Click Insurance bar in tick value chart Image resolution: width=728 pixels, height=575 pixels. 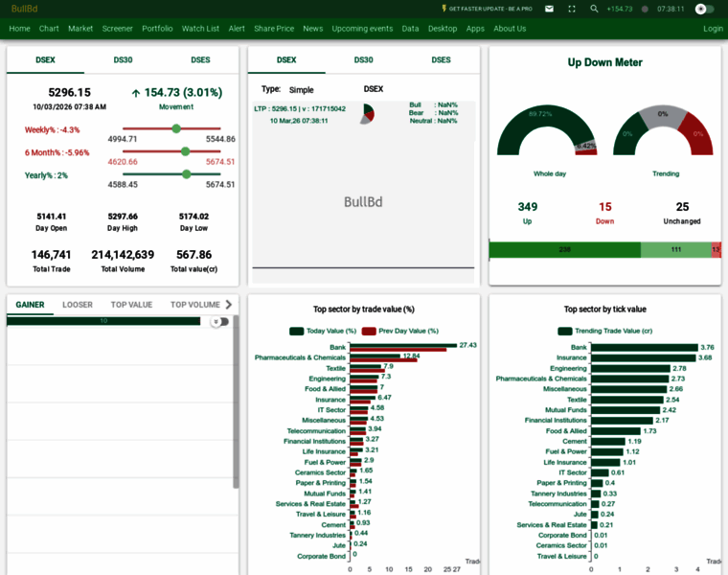pyautogui.click(x=644, y=357)
